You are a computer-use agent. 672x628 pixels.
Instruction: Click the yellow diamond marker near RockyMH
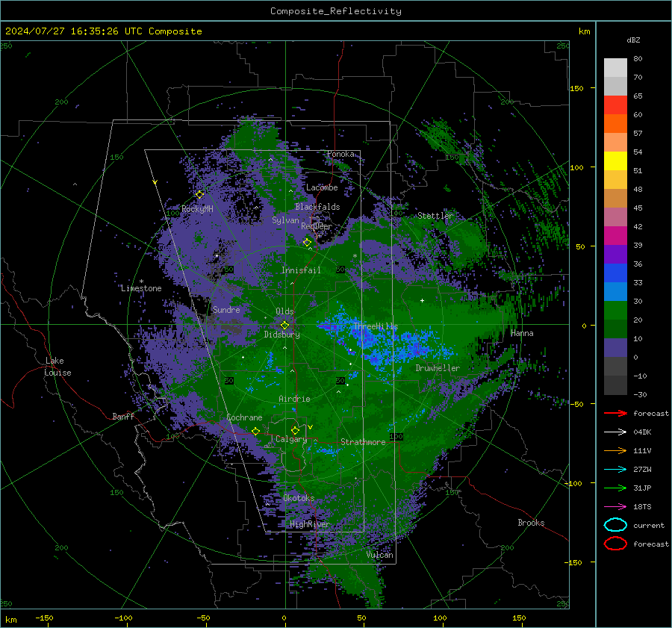click(199, 195)
